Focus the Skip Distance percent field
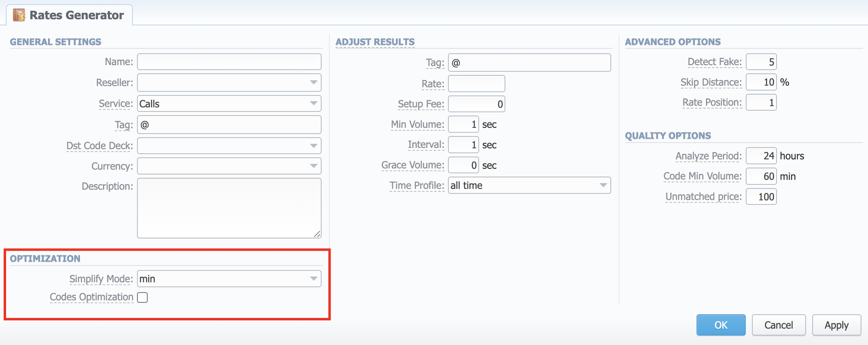 (761, 82)
